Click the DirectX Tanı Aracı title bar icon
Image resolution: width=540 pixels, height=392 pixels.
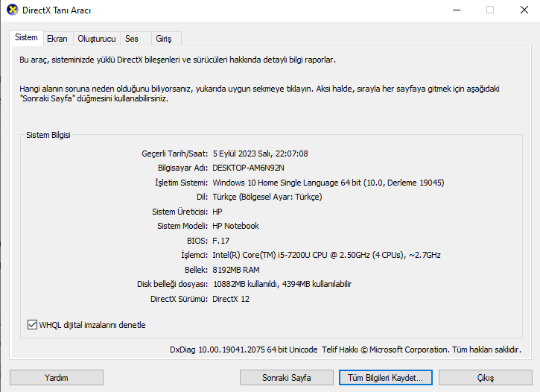click(x=12, y=10)
